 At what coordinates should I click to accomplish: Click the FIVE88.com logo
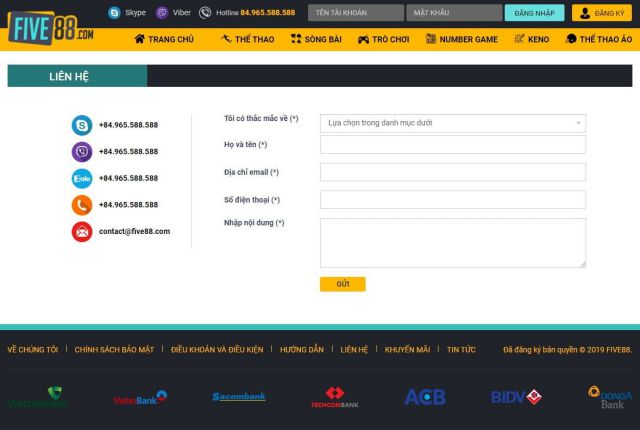click(x=51, y=28)
